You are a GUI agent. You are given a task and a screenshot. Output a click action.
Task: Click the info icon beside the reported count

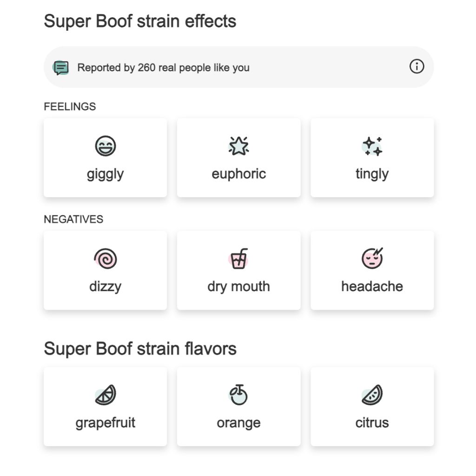416,67
